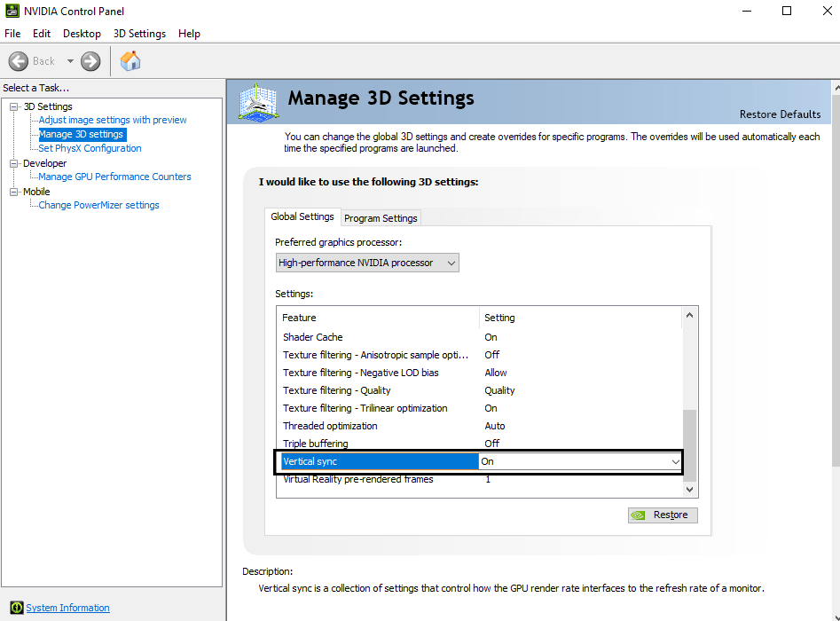Viewport: 840px width, 621px height.
Task: Click Restore Defaults link
Action: 780,114
